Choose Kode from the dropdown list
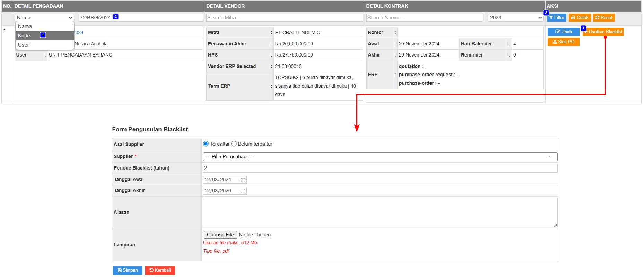Viewport: 644px width, 277px height. point(24,36)
